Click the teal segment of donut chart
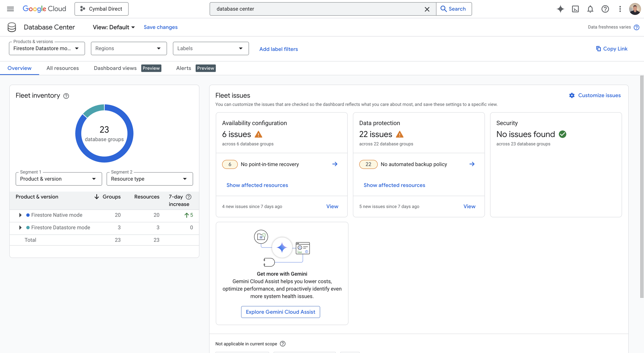Image resolution: width=644 pixels, height=353 pixels. pyautogui.click(x=94, y=111)
